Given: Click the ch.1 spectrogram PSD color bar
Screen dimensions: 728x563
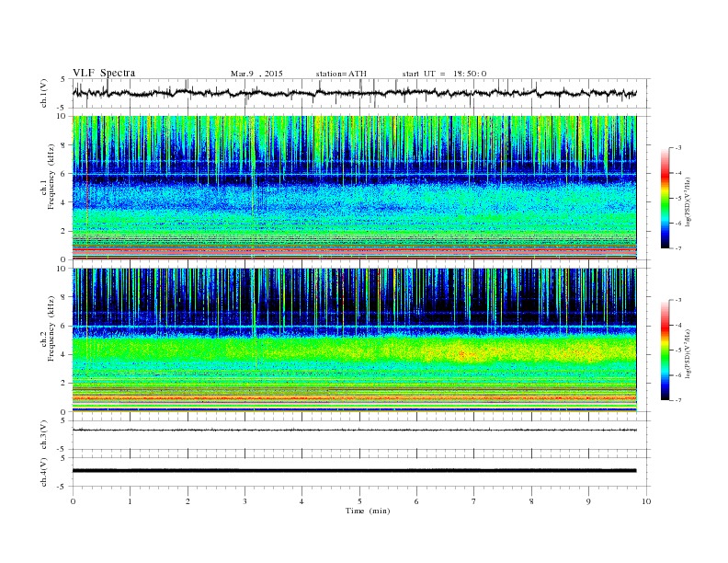Looking at the screenshot, I should pos(665,198).
